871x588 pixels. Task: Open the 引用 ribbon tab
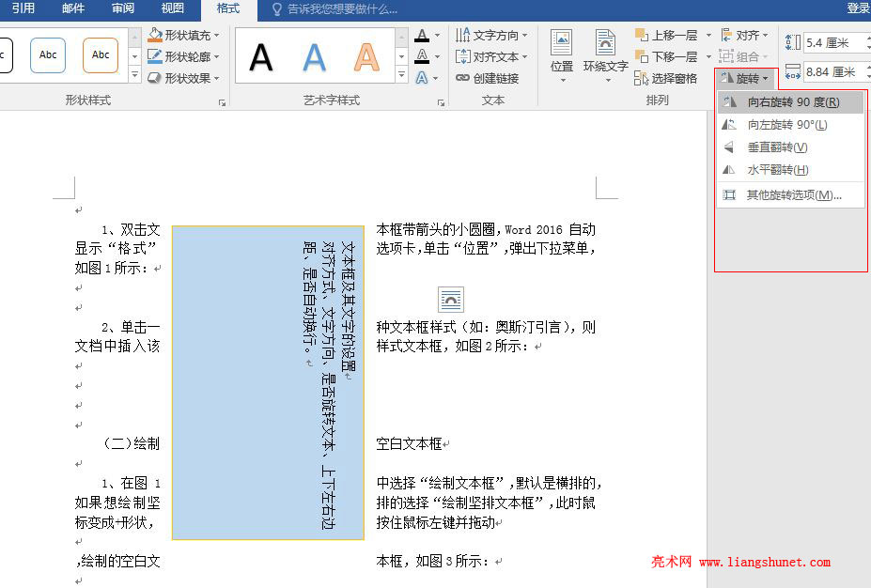(23, 8)
